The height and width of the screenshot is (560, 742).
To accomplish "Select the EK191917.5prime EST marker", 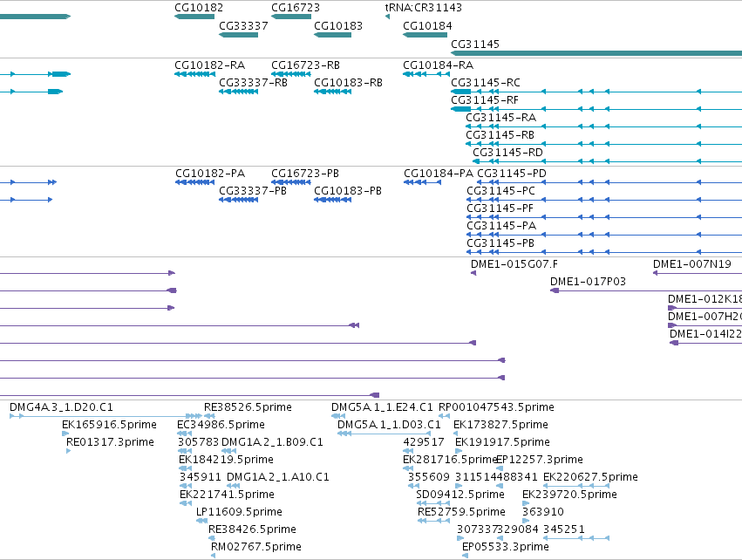I will 459,451.
